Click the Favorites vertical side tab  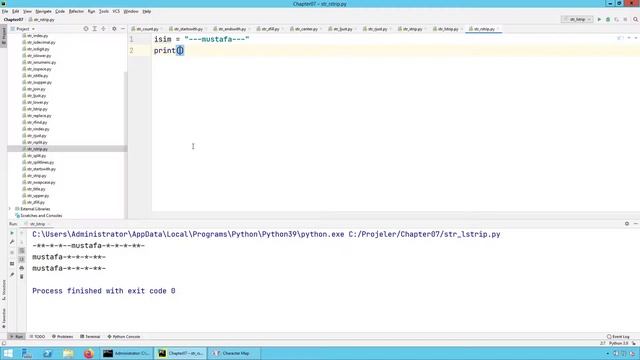pos(4,318)
